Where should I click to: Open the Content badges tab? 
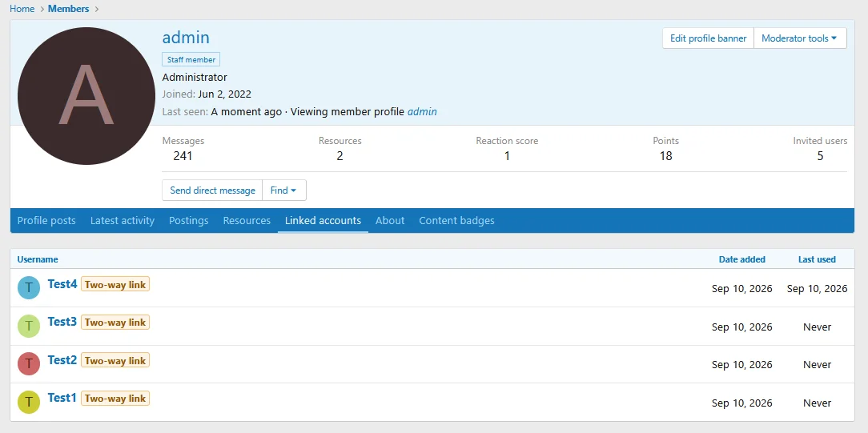point(456,221)
